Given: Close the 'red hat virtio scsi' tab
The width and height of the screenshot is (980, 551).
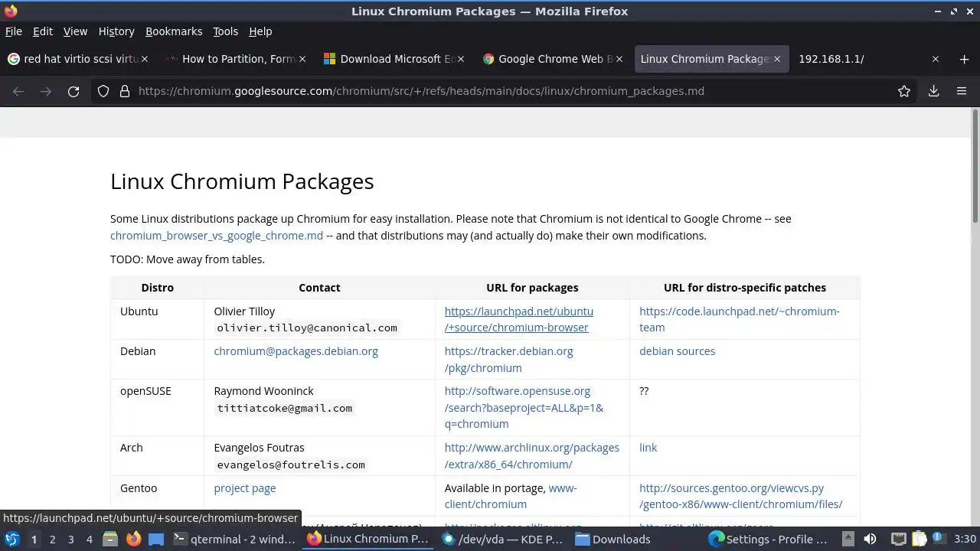Looking at the screenshot, I should tap(145, 59).
